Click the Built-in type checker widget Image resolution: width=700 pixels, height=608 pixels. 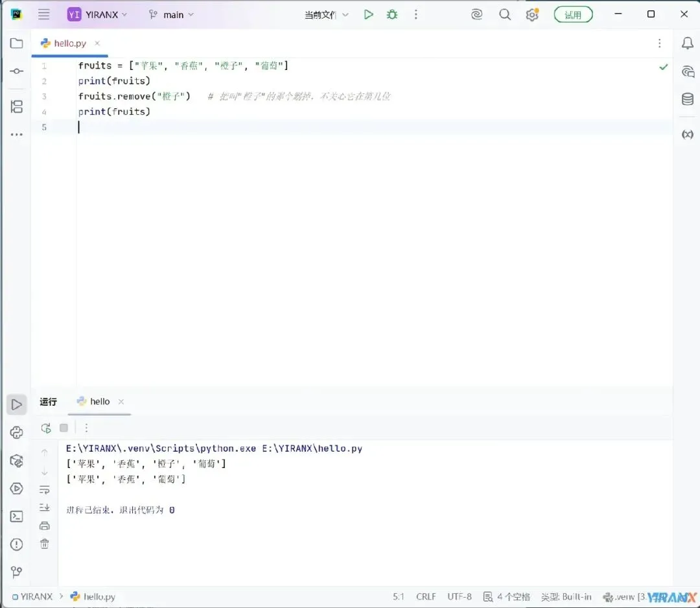(566, 597)
